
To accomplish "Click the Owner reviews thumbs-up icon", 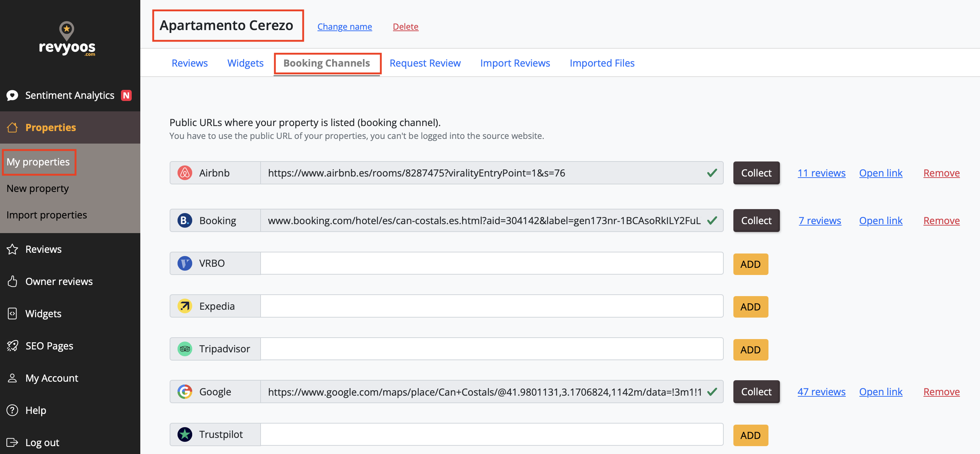I will 12,281.
